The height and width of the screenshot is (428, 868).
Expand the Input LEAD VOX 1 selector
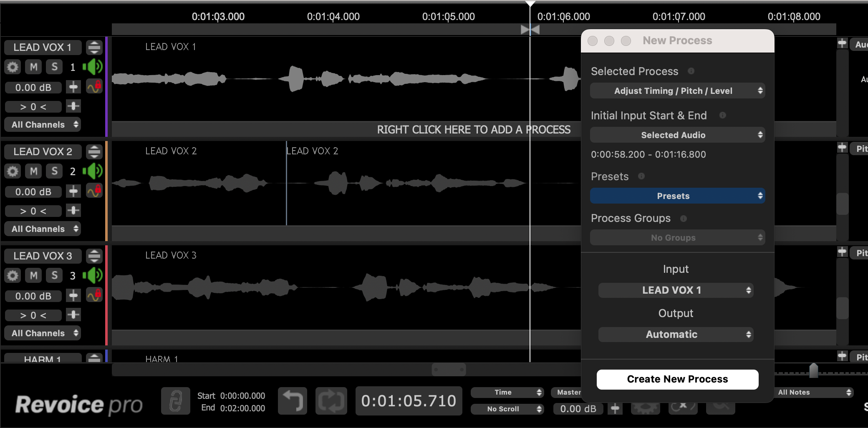click(x=676, y=290)
